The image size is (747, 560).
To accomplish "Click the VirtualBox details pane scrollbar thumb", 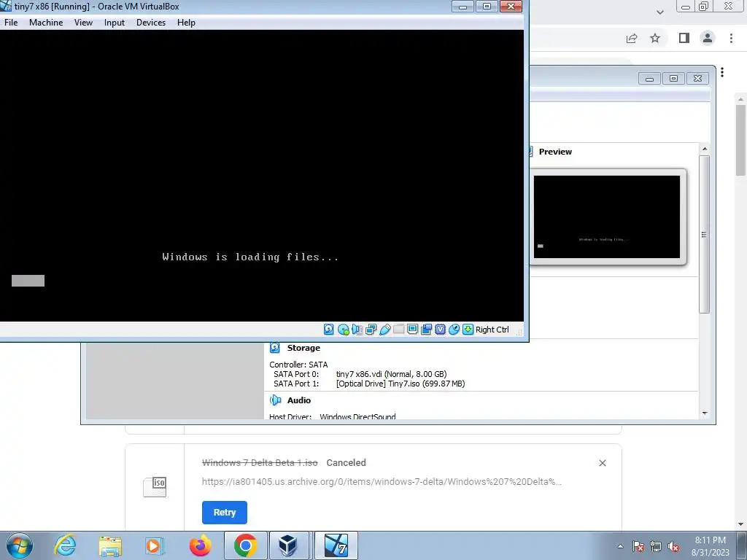I will (705, 234).
